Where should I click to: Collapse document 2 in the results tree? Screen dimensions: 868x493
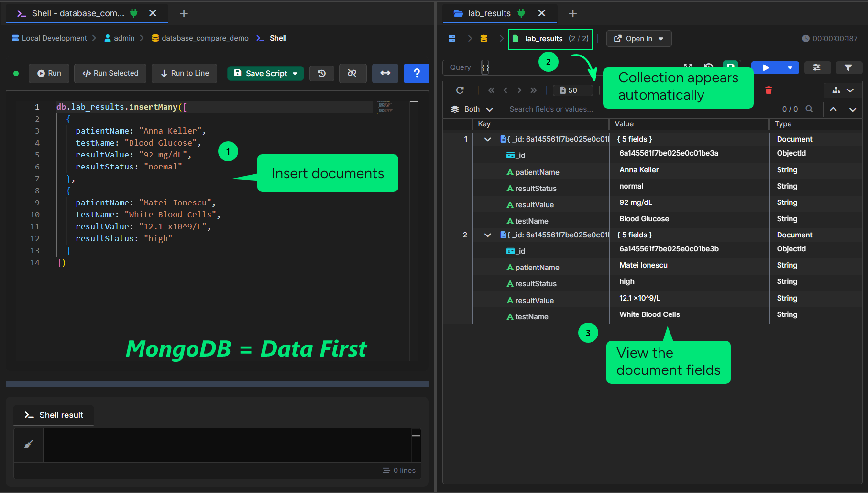pos(488,235)
